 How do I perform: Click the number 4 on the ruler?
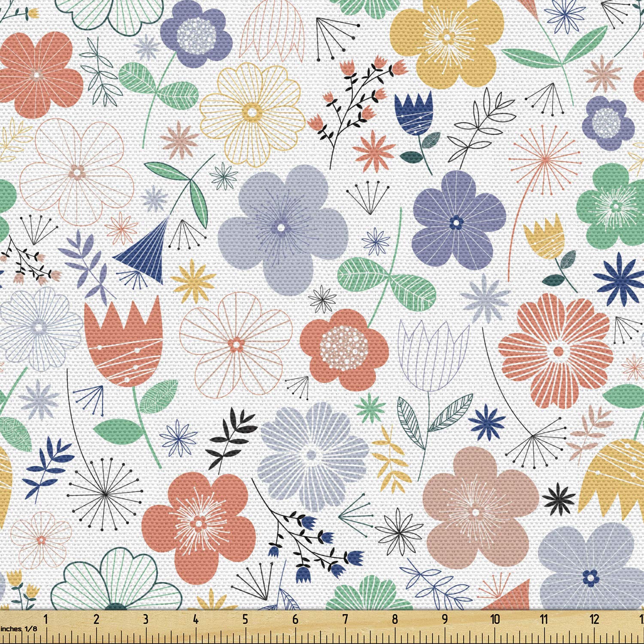[x=195, y=619]
